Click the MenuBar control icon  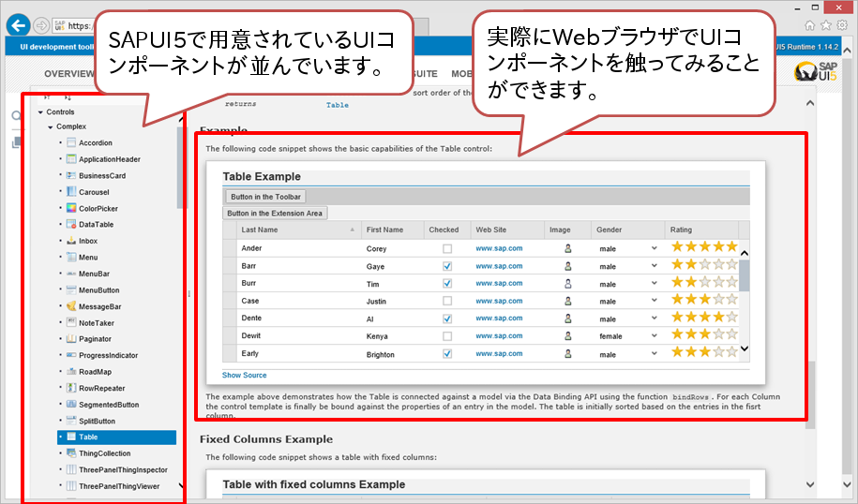(71, 274)
